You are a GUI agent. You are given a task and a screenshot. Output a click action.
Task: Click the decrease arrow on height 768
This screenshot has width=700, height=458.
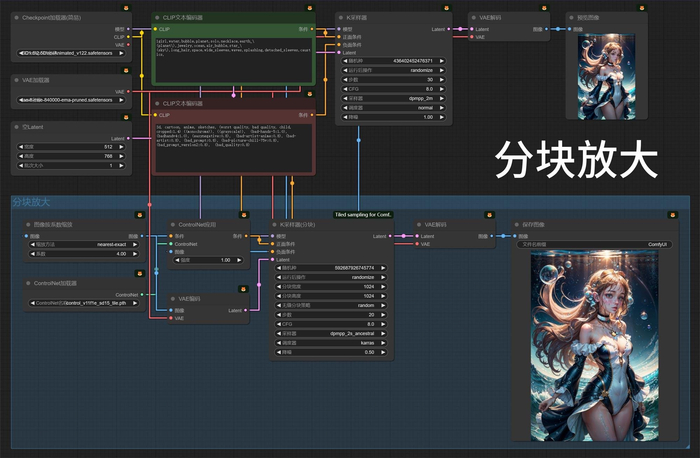coord(21,156)
